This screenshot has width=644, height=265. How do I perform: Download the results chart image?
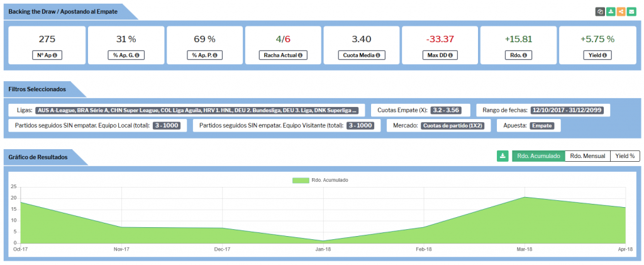502,156
